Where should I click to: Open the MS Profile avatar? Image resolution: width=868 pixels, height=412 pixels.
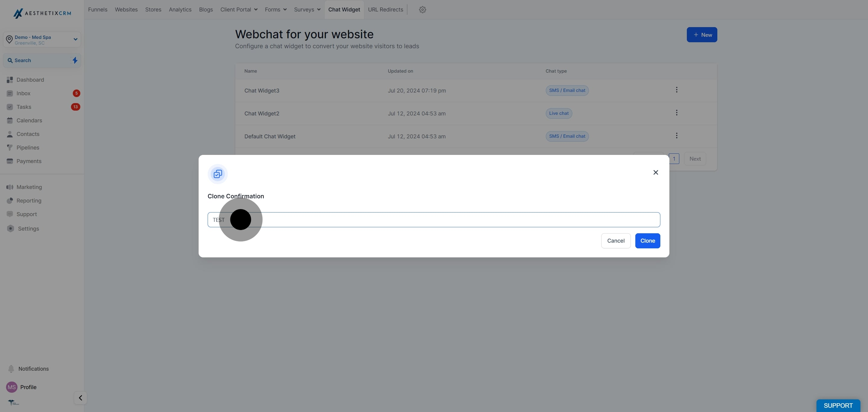point(12,387)
